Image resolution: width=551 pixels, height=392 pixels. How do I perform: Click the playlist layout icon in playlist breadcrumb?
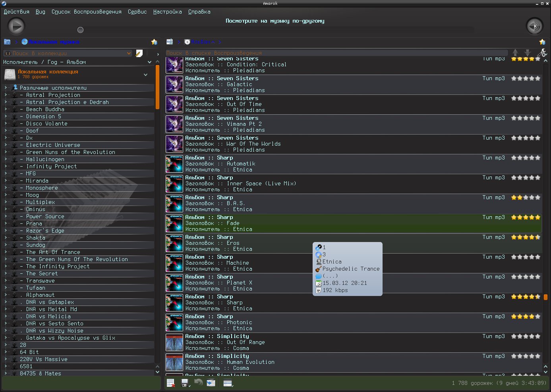170,42
